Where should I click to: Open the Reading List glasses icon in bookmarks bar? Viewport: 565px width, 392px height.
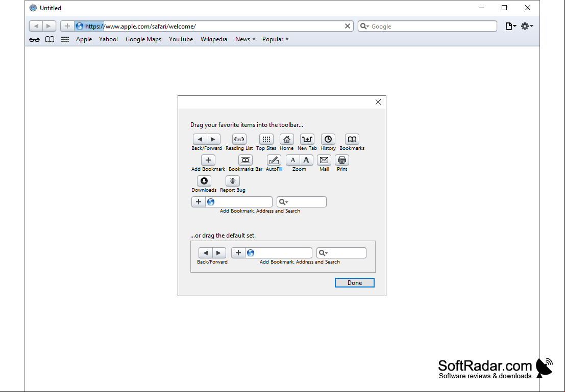point(35,40)
